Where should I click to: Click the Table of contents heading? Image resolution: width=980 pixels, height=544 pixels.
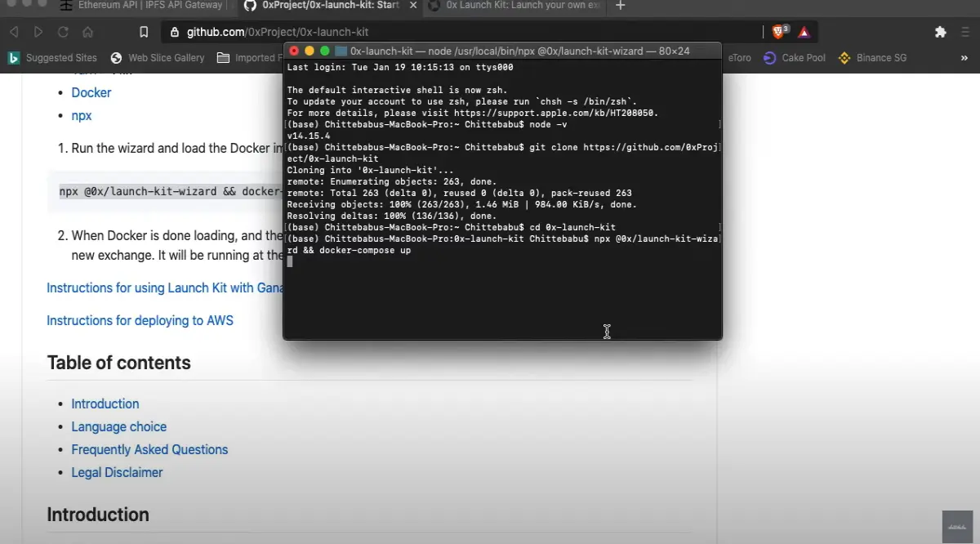coord(118,363)
